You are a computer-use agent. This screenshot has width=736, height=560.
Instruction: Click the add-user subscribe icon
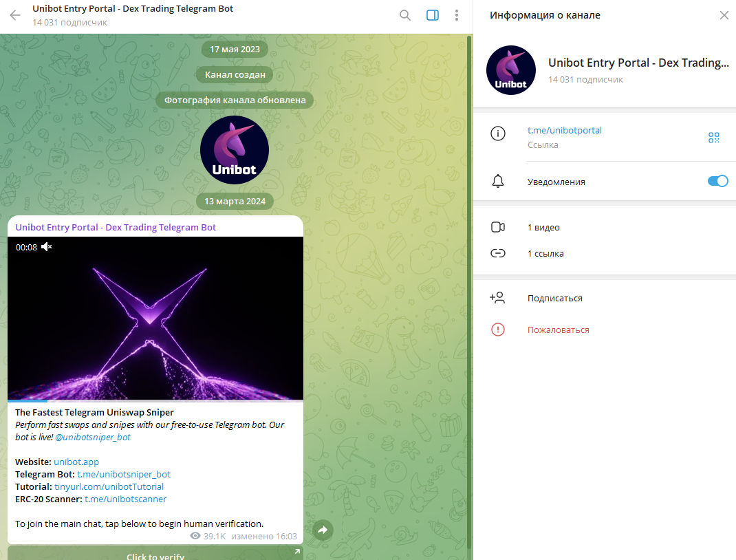[x=497, y=298]
